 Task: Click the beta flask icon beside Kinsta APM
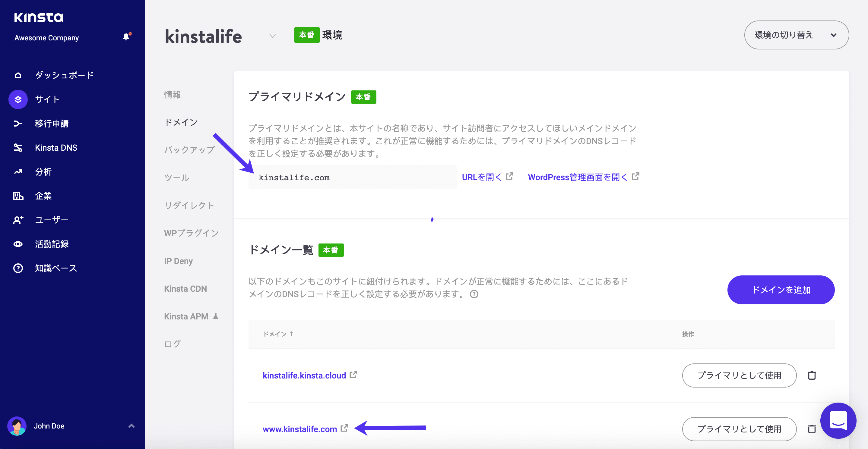pyautogui.click(x=216, y=316)
